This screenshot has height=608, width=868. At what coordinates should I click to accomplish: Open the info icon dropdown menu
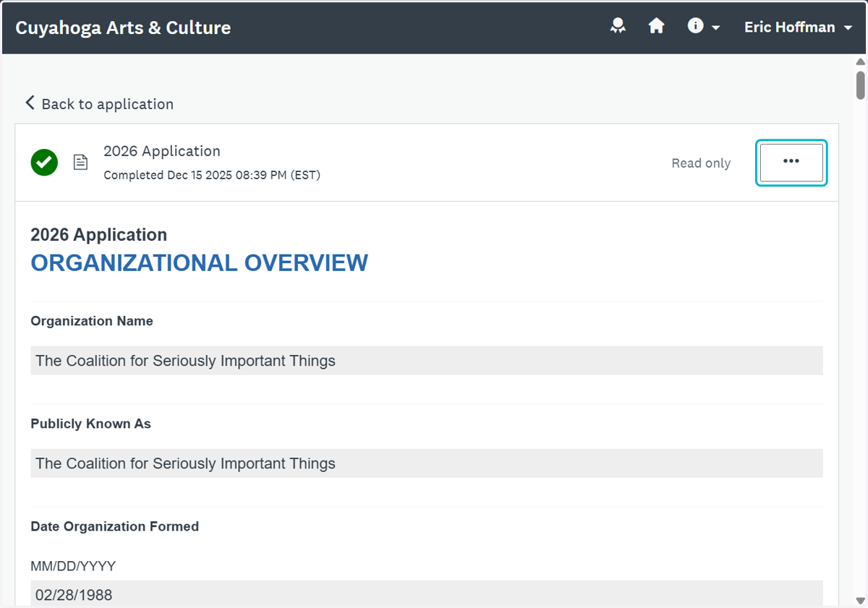pos(704,27)
